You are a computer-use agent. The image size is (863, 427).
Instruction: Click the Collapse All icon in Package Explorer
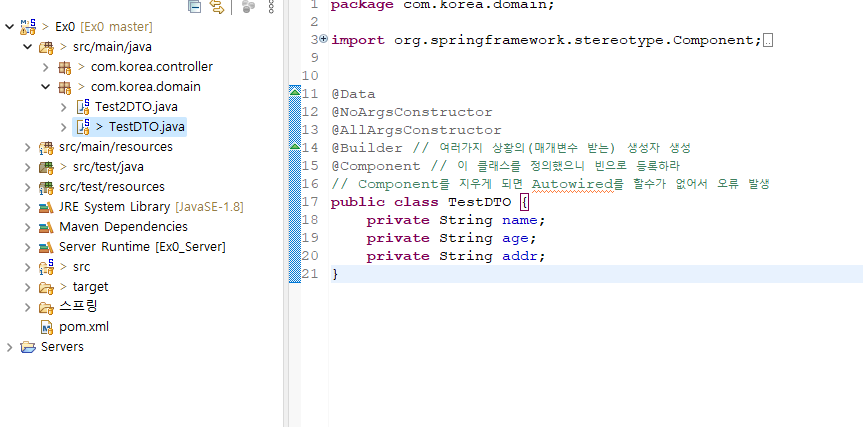pos(195,6)
